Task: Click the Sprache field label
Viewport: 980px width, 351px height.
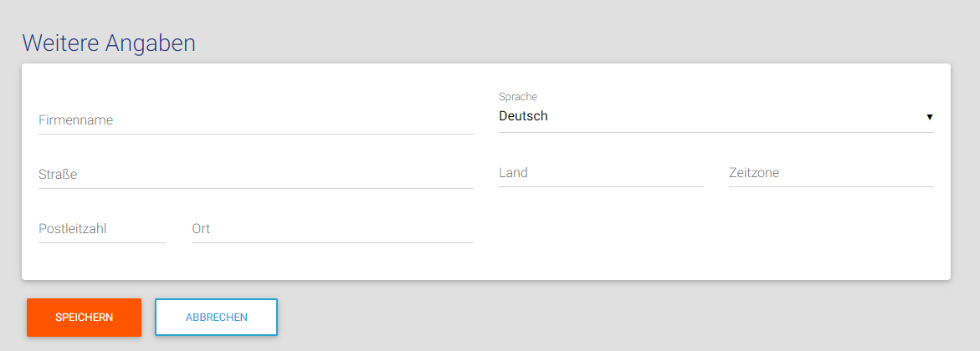Action: point(518,97)
